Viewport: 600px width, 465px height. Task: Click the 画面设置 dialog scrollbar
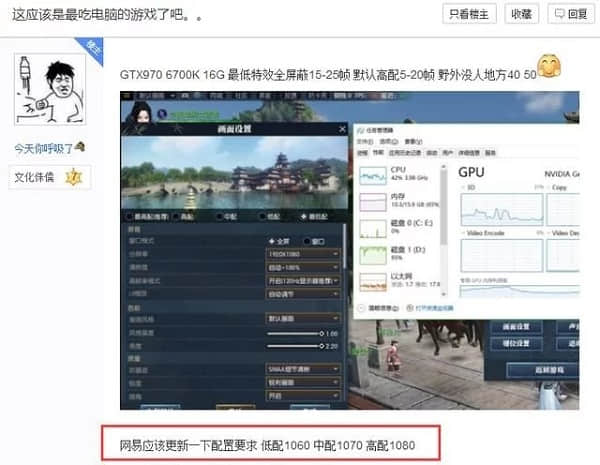344,246
